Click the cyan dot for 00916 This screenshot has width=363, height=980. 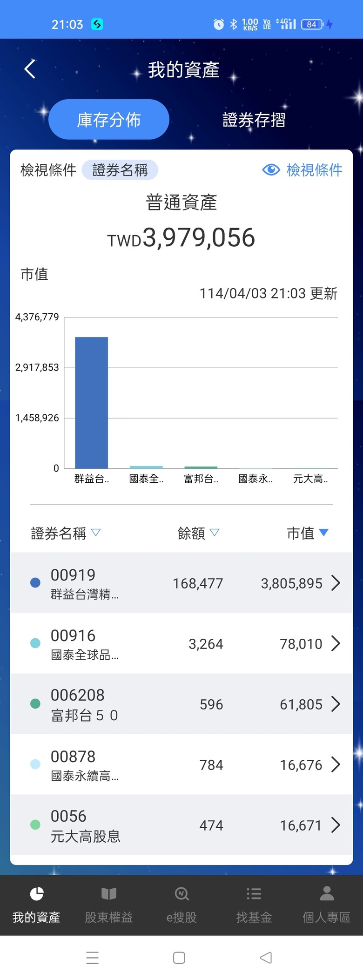(x=35, y=643)
